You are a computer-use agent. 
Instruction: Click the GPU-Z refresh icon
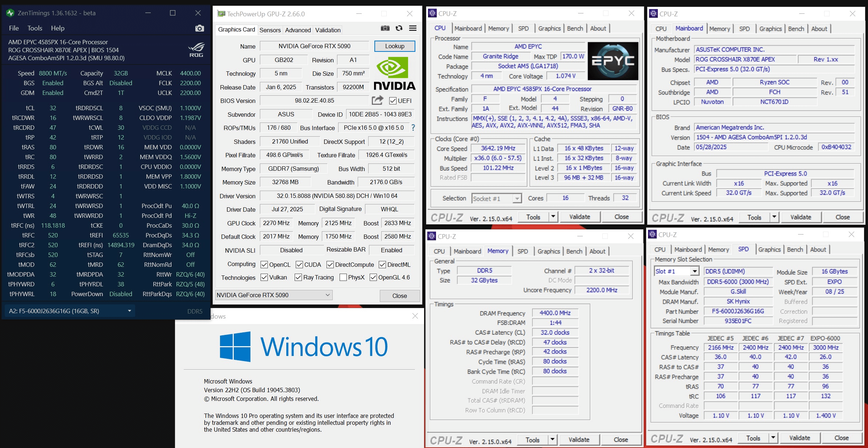pos(399,28)
